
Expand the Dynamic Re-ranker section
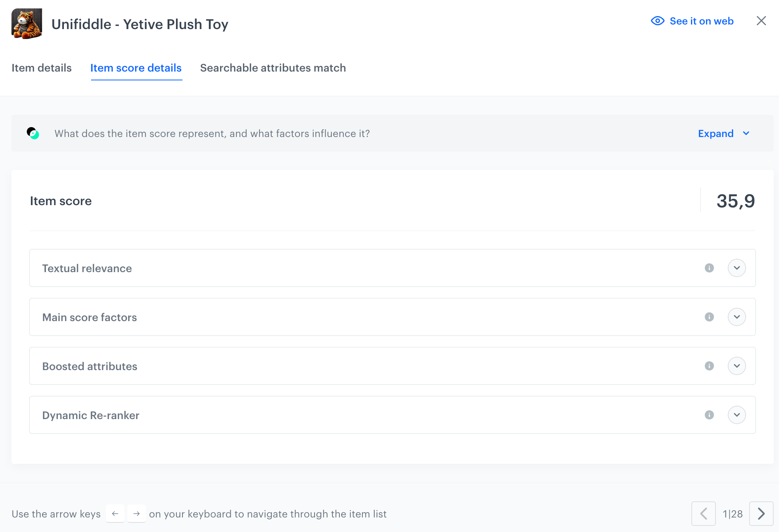737,415
